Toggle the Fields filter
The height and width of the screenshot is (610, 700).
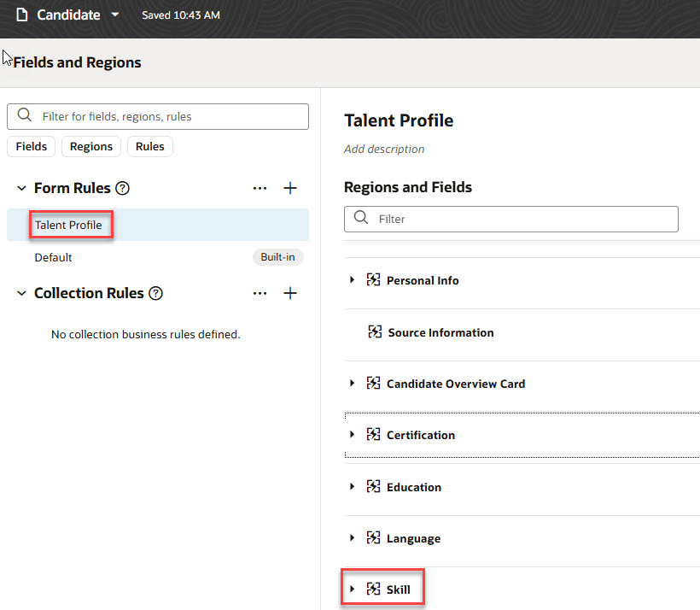pos(31,146)
